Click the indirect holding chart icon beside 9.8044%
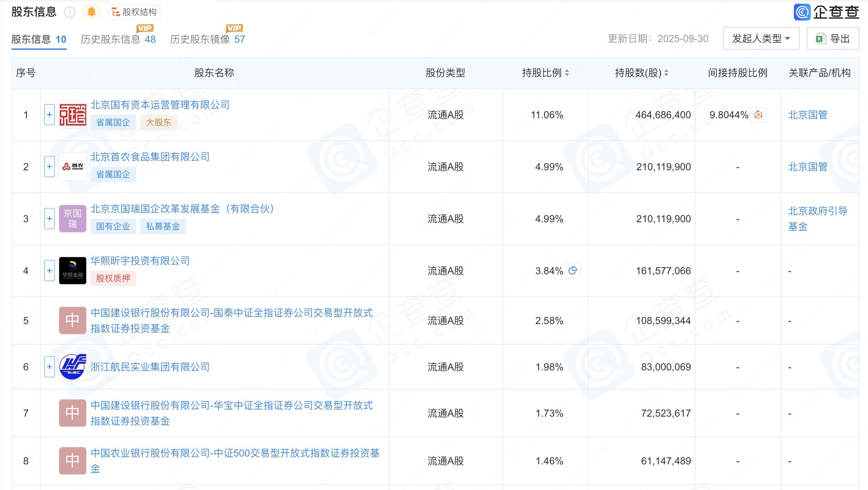868x490 pixels. 758,115
